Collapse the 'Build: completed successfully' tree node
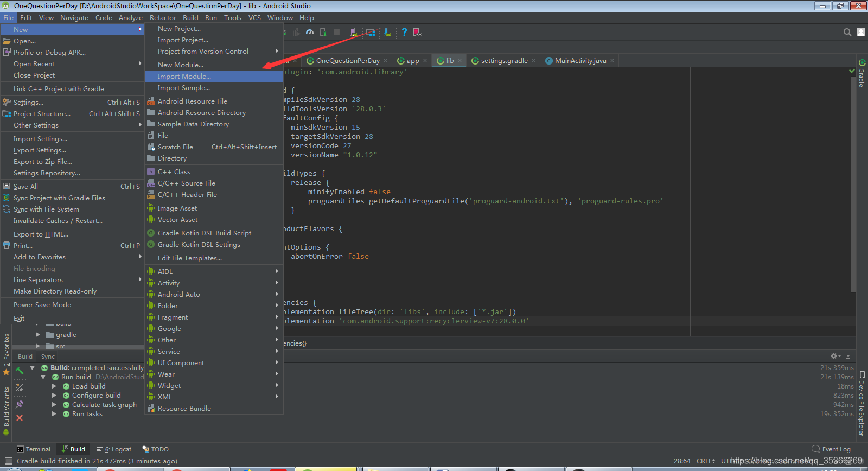The width and height of the screenshot is (868, 471). coord(33,368)
